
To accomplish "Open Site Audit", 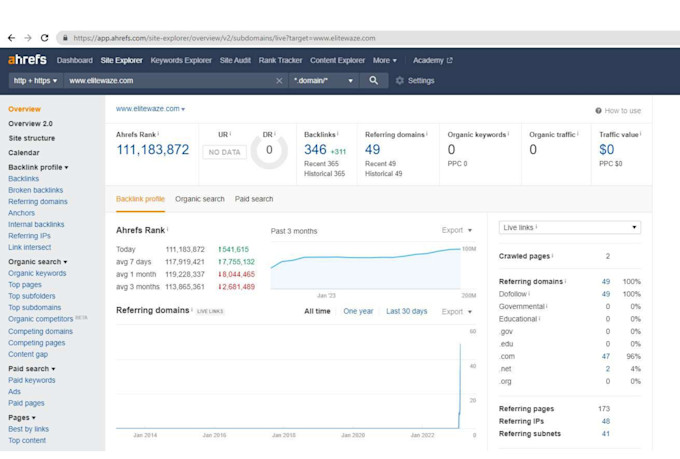I will (235, 60).
